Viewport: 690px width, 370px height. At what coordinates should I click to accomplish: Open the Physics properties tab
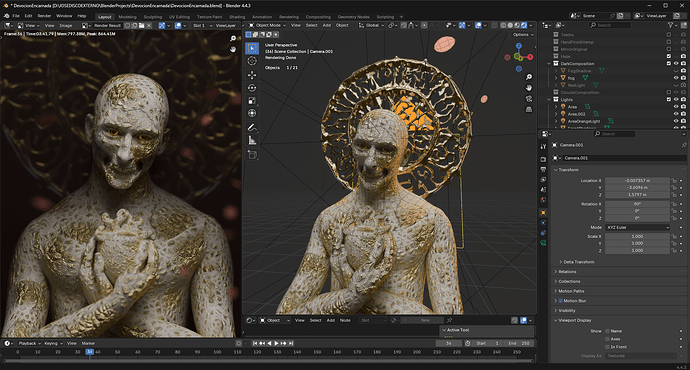543,223
